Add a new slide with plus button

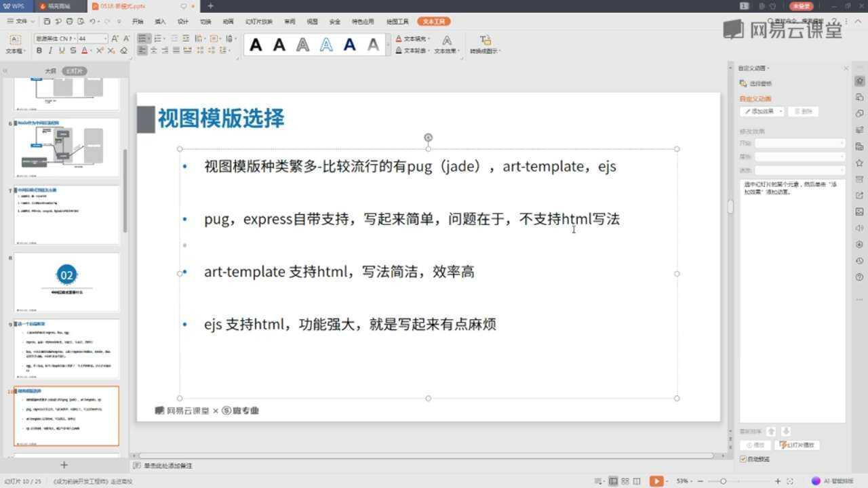pyautogui.click(x=64, y=465)
